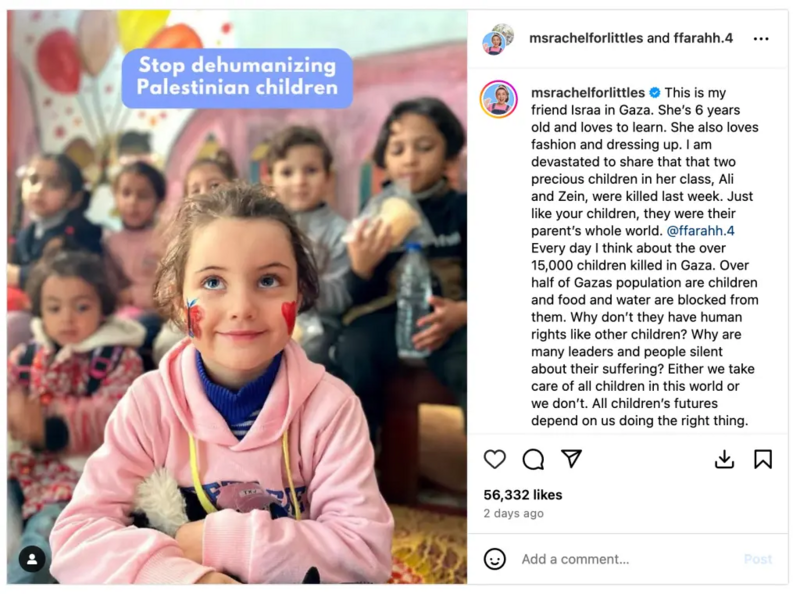Show tagged people icon on photo
This screenshot has height=594, width=800.
[32, 559]
